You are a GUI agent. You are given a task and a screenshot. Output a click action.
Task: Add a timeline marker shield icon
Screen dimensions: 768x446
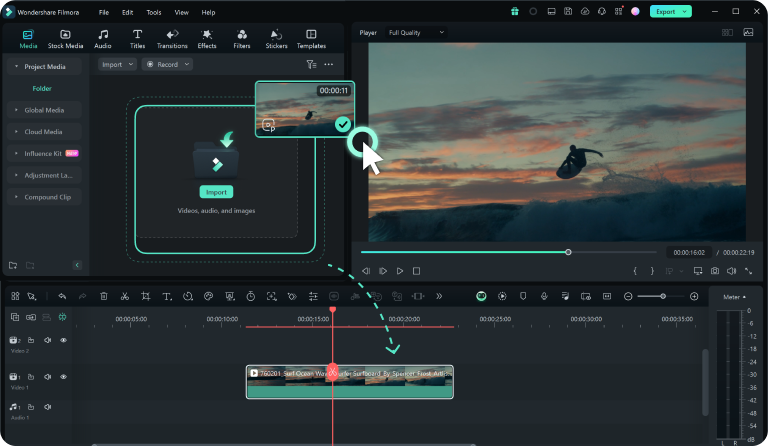523,296
